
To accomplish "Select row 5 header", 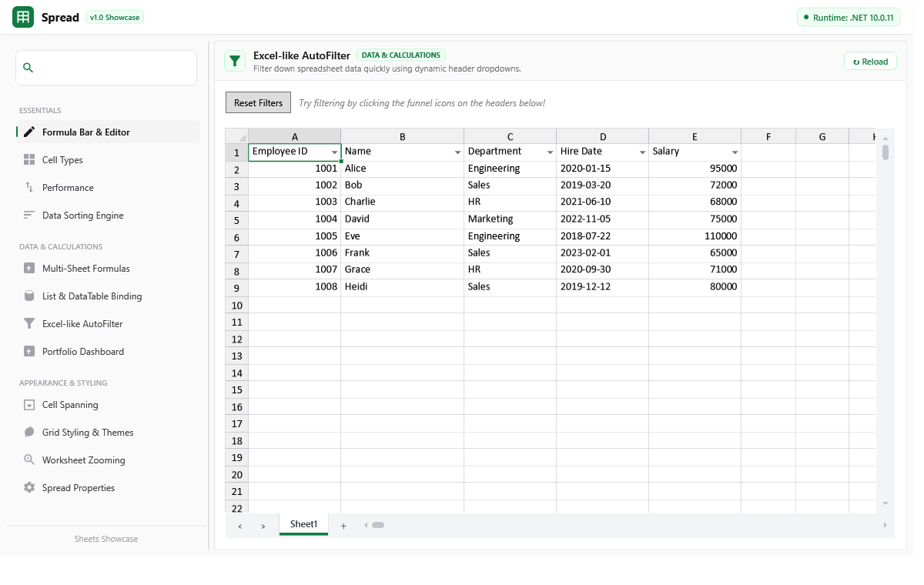I will pyautogui.click(x=236, y=220).
